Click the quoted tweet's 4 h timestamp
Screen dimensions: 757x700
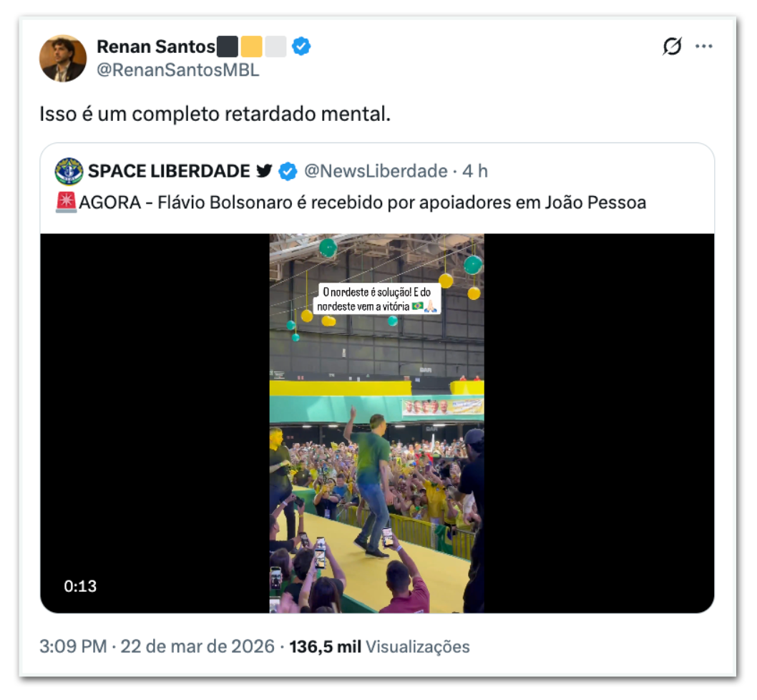[475, 172]
